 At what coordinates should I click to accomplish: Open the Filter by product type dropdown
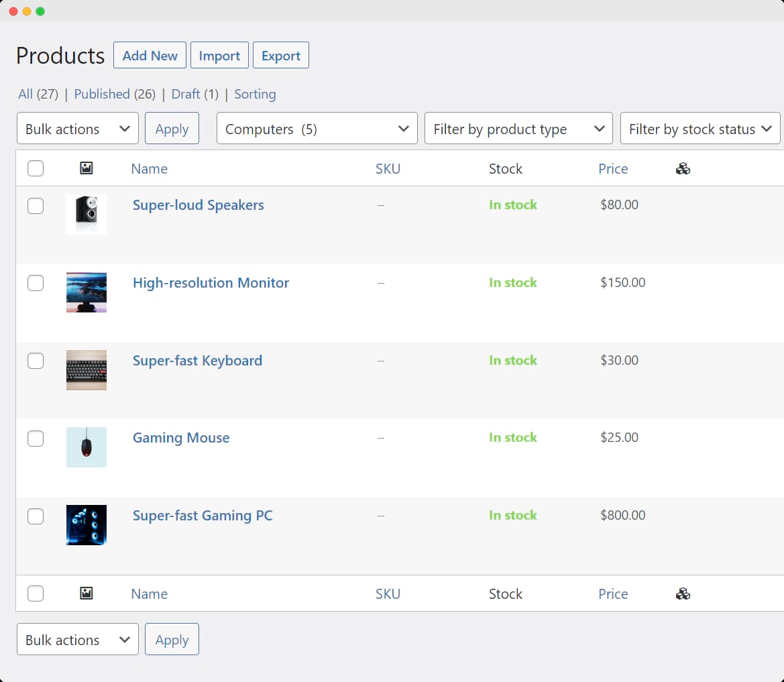518,128
